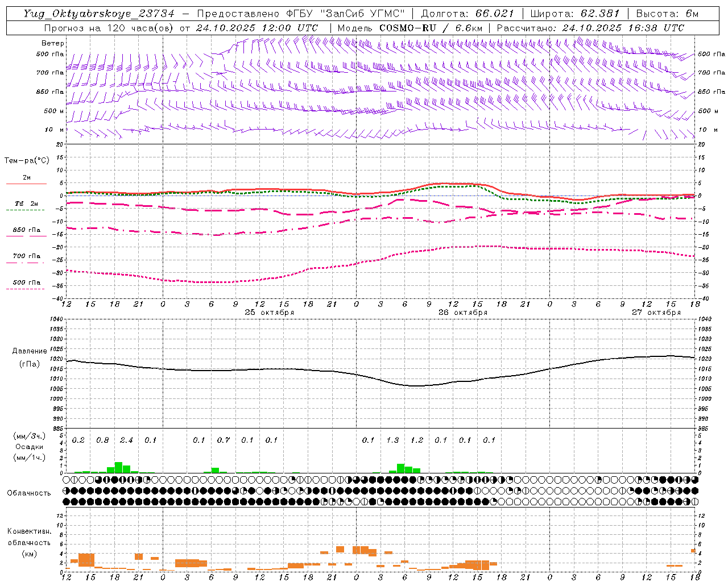Screen dimensions: 728x582
Task: Click the Конвективн. panel label
Action: [29, 531]
